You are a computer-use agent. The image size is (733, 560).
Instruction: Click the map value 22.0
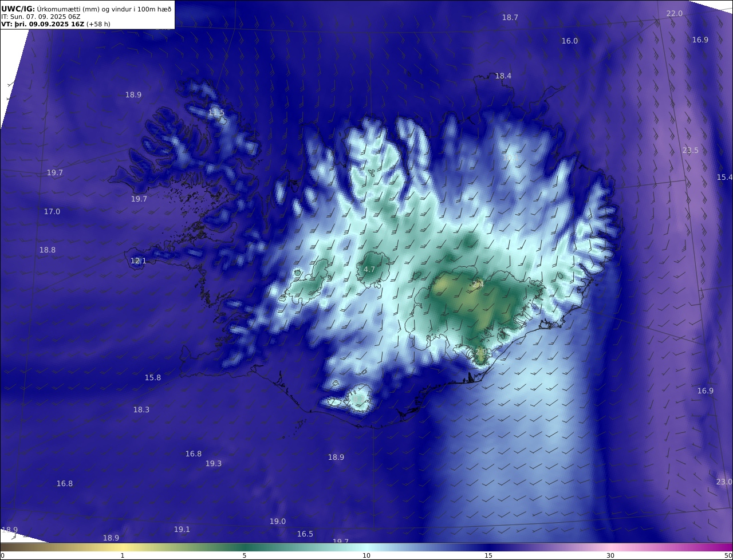point(675,14)
